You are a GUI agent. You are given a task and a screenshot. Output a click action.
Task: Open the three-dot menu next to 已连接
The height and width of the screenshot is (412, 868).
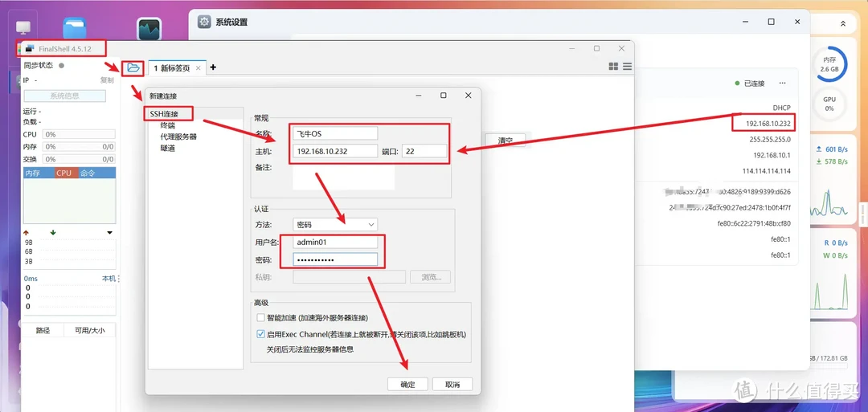(x=782, y=83)
